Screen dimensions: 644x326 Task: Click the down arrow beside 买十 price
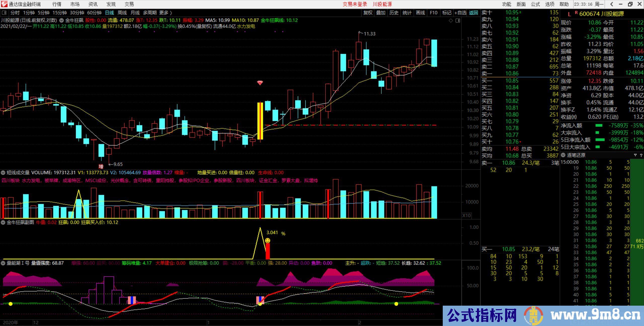point(520,142)
